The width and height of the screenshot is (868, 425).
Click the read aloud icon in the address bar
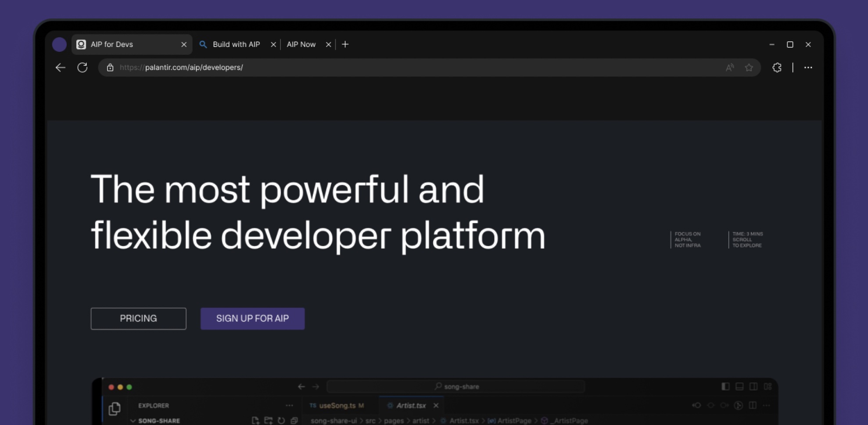[730, 68]
